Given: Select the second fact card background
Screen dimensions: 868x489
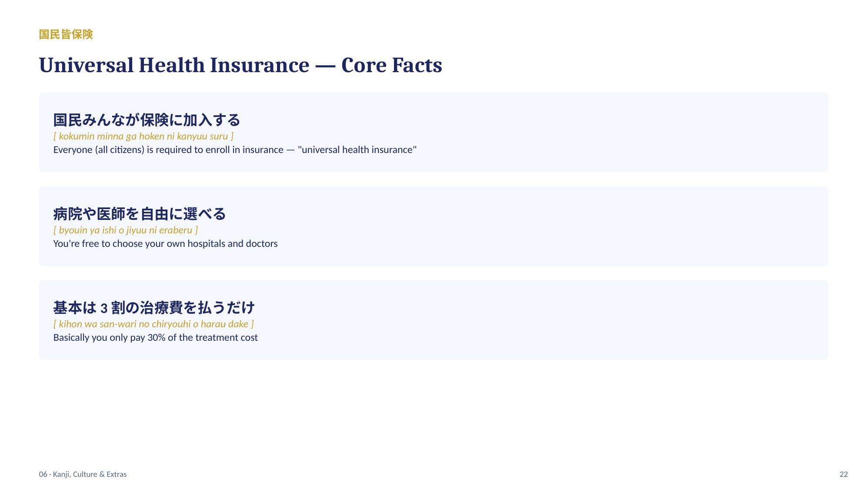Looking at the screenshot, I should click(434, 226).
